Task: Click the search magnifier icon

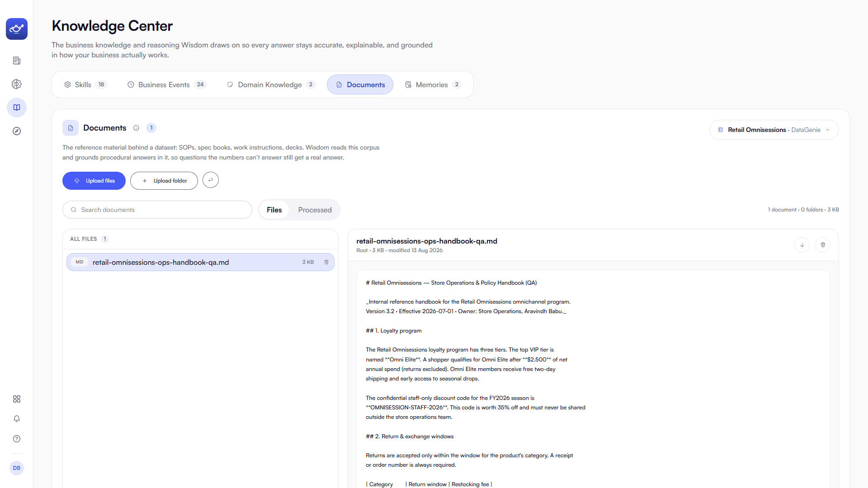Action: click(74, 210)
